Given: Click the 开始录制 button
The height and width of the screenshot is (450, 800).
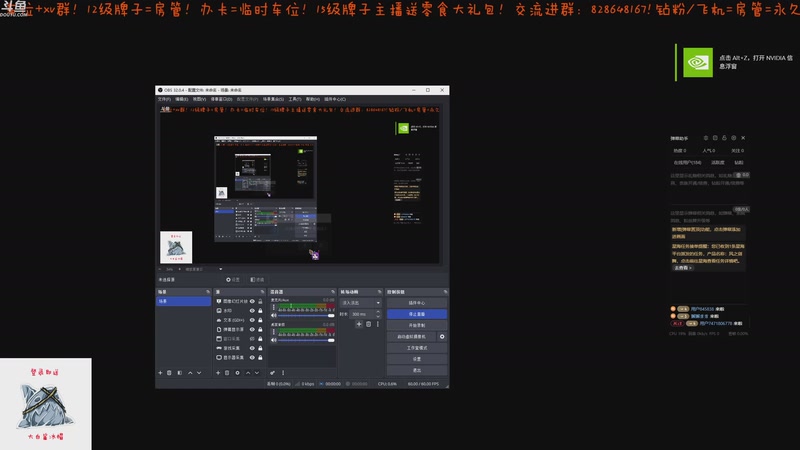Looking at the screenshot, I should click(416, 326).
